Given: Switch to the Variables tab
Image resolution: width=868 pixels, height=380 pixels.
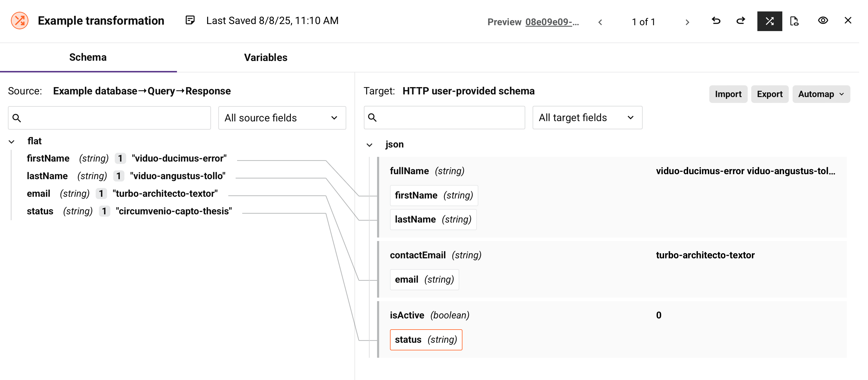Looking at the screenshot, I should coord(266,57).
